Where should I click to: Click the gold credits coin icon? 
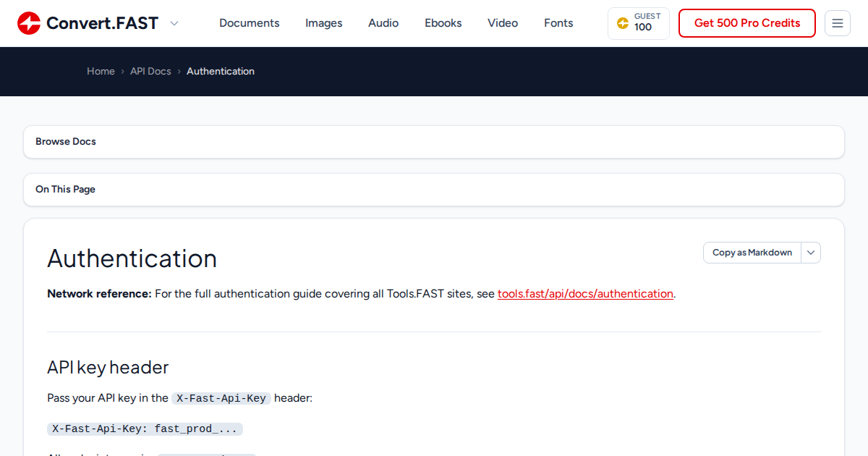click(x=622, y=23)
